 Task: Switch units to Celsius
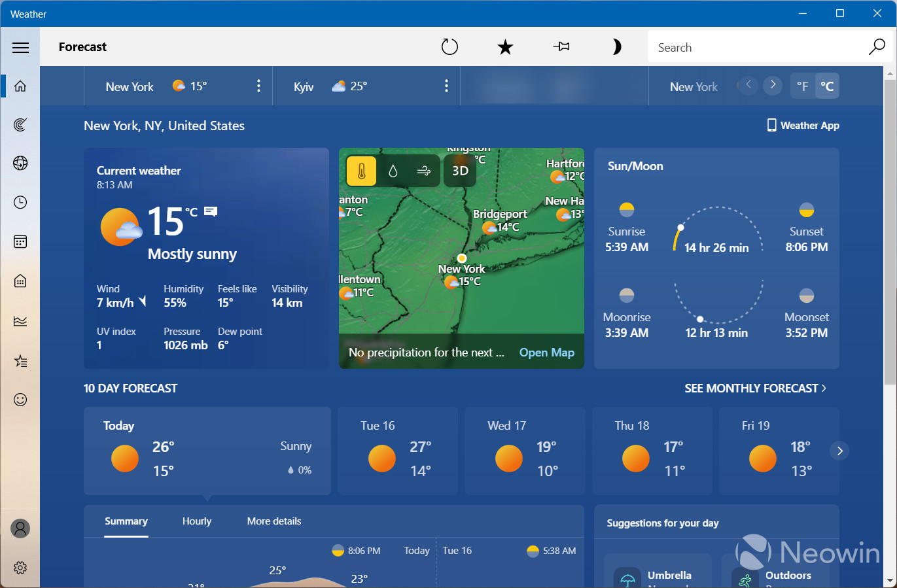(x=827, y=86)
